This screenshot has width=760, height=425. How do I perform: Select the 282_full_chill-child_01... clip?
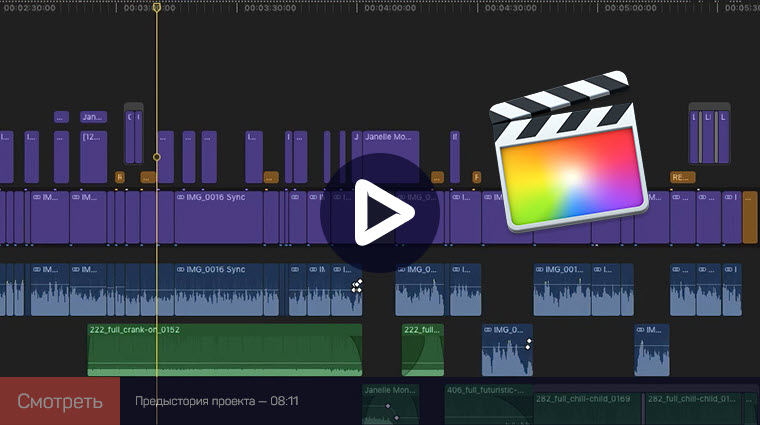point(693,409)
